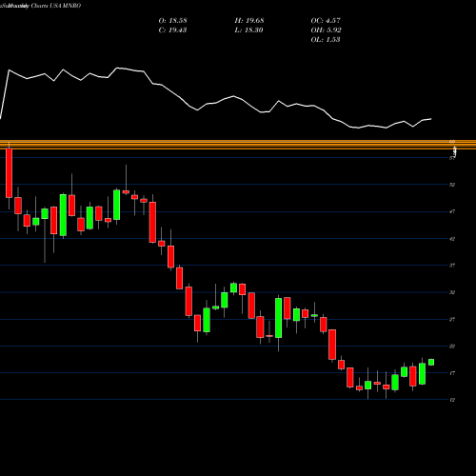Click the high value 'H: 19.68'
Screen dimensions: 476x476
(249, 21)
